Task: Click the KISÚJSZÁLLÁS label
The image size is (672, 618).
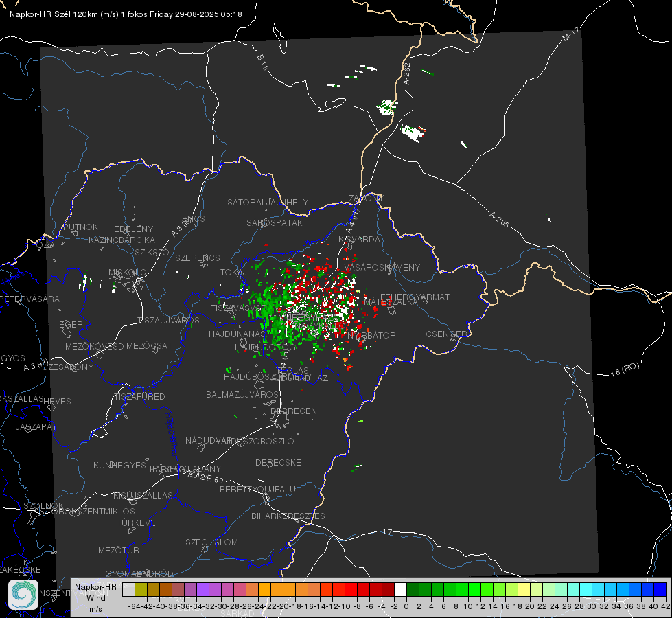Action: (x=143, y=495)
